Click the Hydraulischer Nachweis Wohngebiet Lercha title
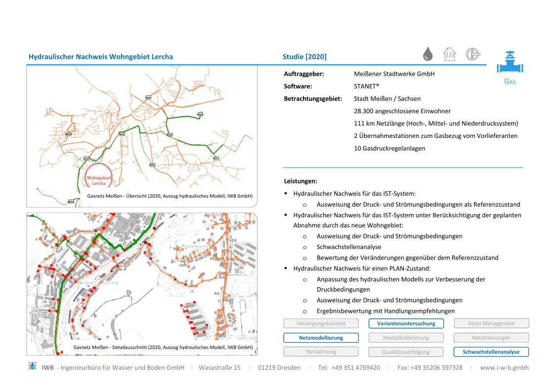 (101, 57)
